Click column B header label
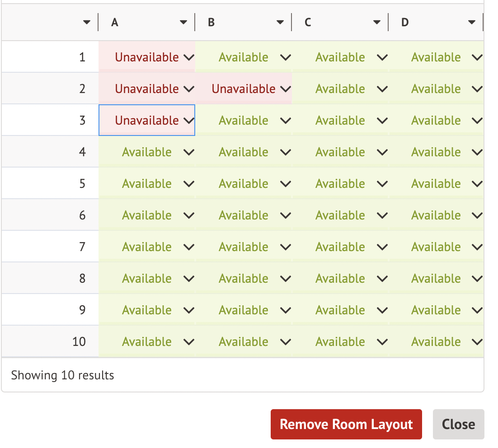Image resolution: width=498 pixels, height=448 pixels. click(211, 23)
